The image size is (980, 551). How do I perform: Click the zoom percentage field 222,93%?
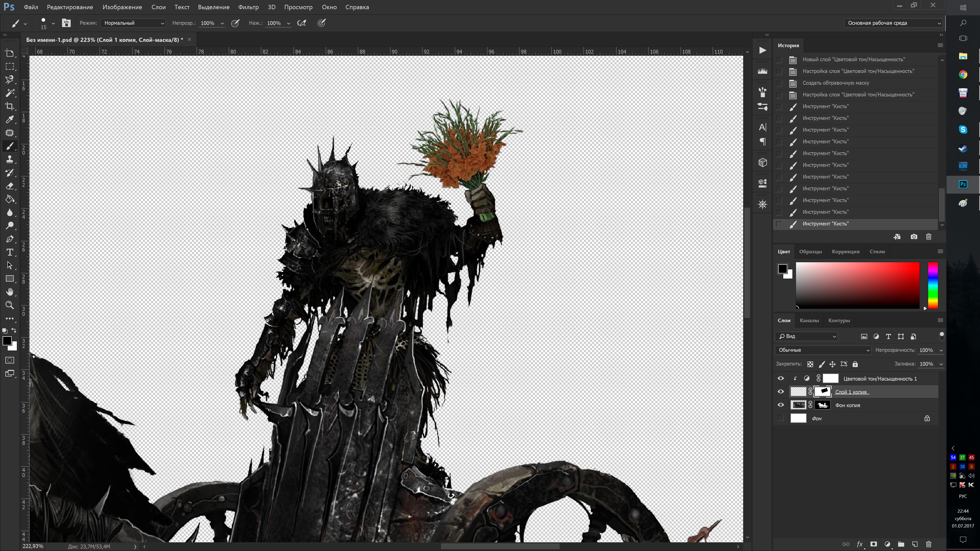(33, 546)
